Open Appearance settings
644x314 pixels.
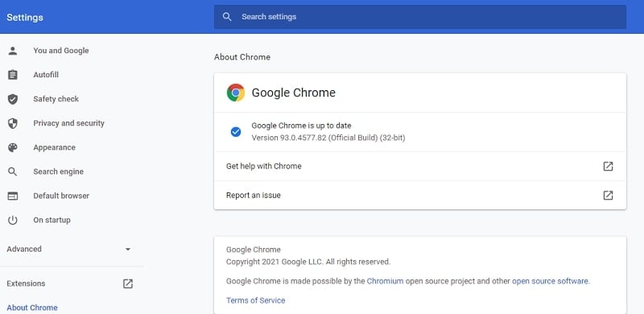click(54, 147)
